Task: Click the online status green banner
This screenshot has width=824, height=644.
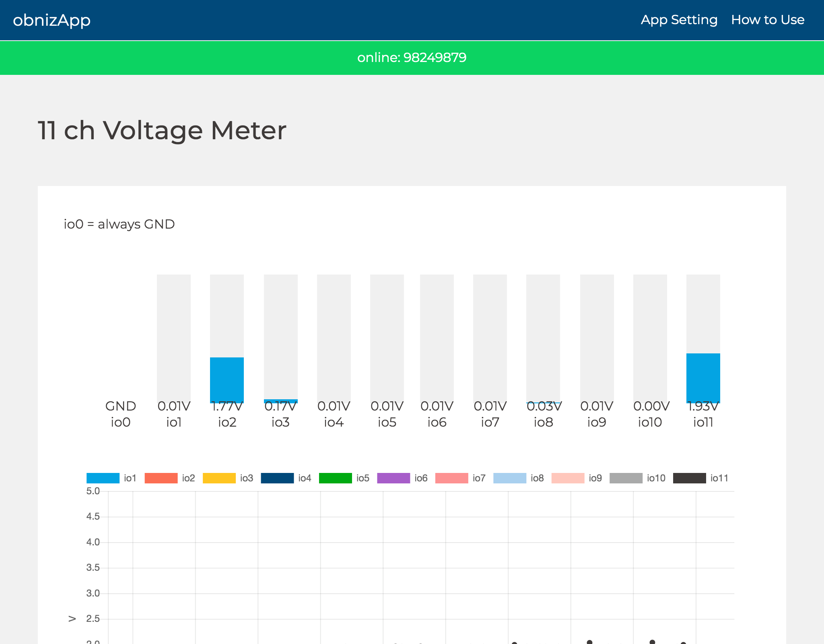Action: point(412,58)
